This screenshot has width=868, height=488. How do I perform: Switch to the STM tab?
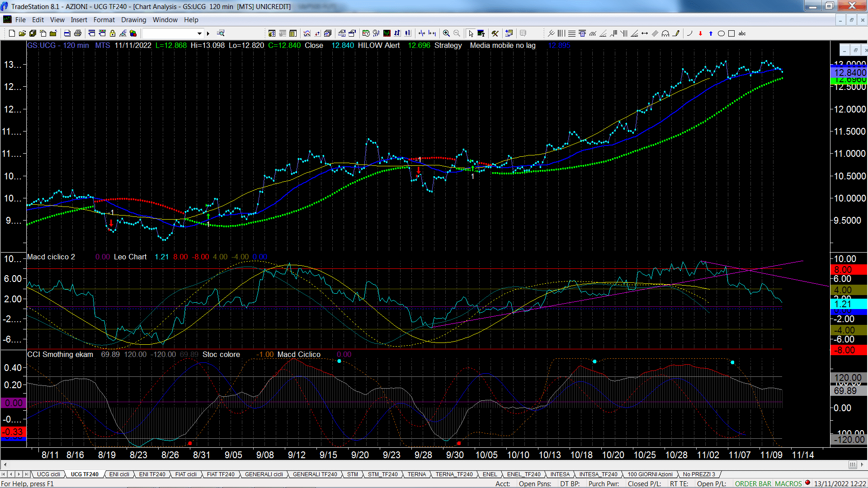point(353,474)
